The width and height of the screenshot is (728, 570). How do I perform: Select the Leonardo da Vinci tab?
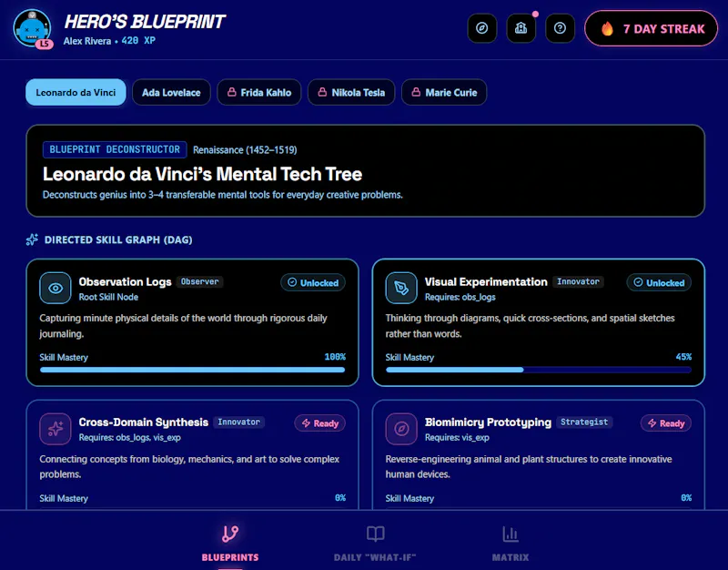(76, 93)
